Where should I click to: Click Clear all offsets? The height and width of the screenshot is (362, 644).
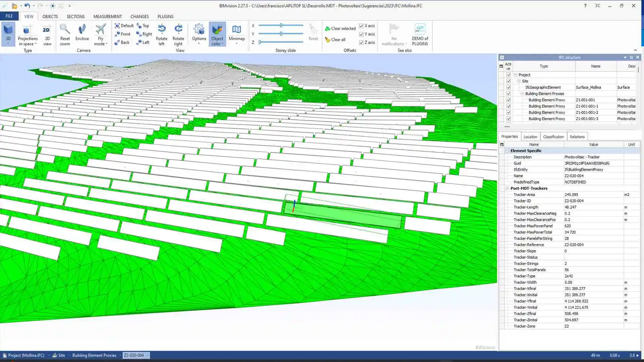(335, 40)
